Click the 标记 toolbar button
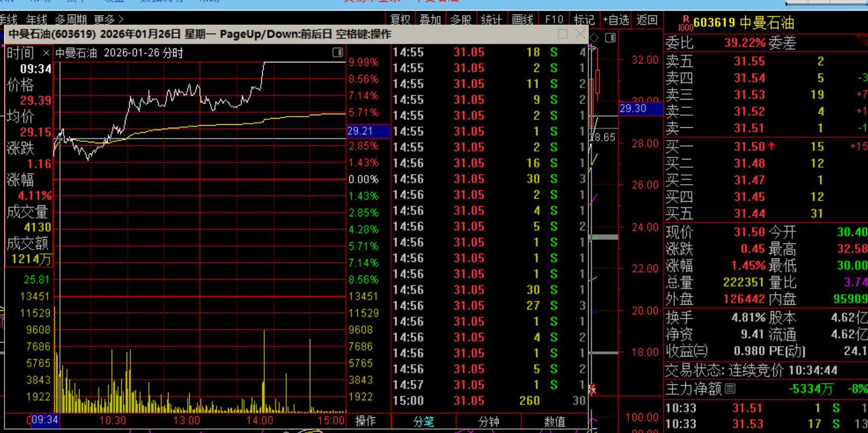 584,20
